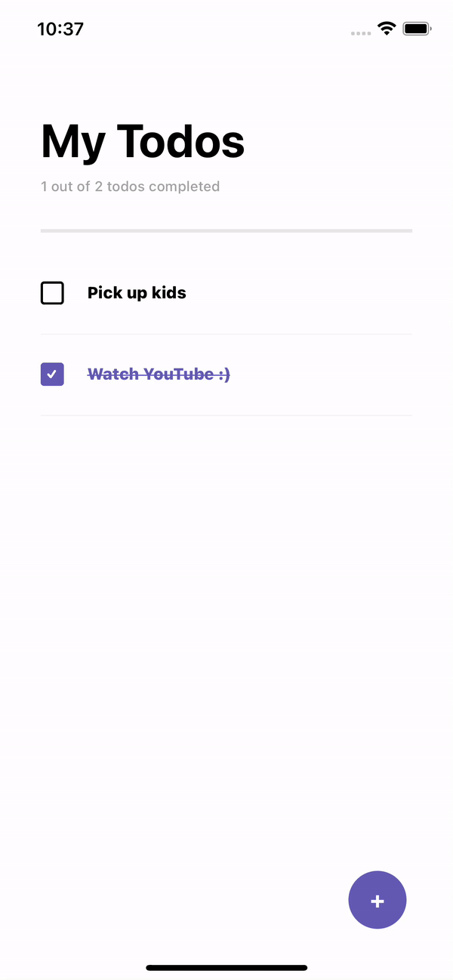Tap the 10:37 clock in status bar
Screen dimensions: 453x980
coord(60,29)
